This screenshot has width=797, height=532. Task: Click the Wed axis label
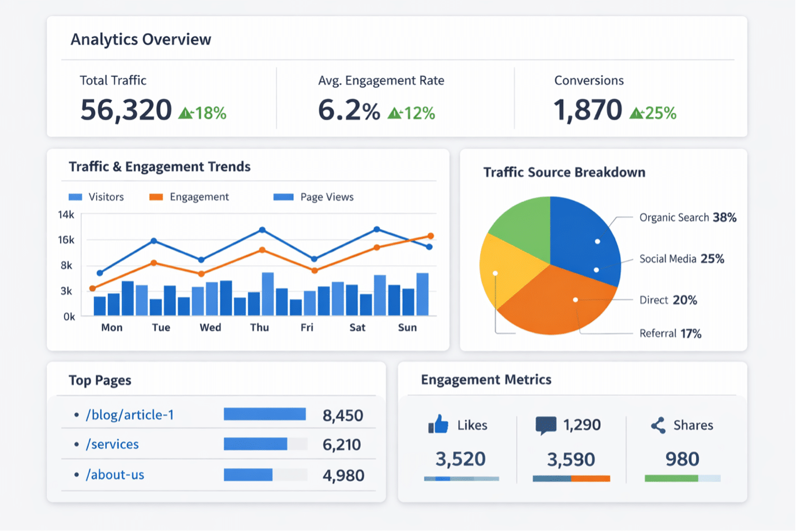210,328
